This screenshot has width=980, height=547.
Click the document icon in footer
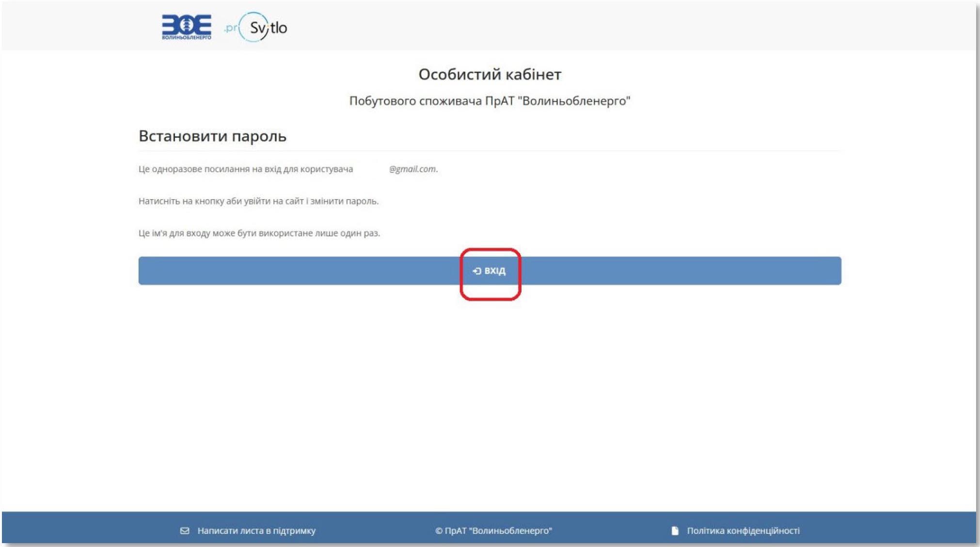675,531
